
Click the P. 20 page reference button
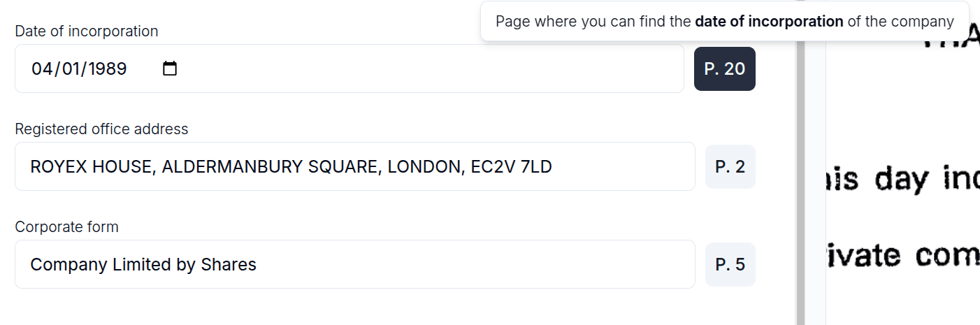724,68
